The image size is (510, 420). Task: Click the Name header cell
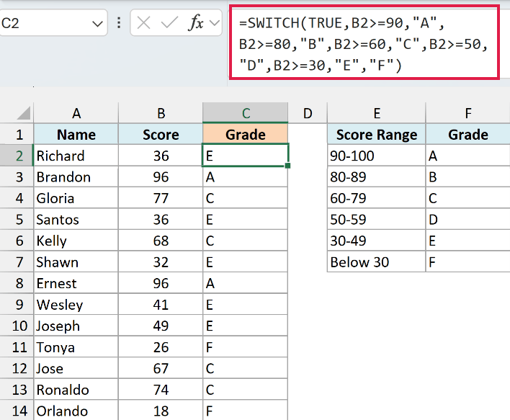[76, 135]
